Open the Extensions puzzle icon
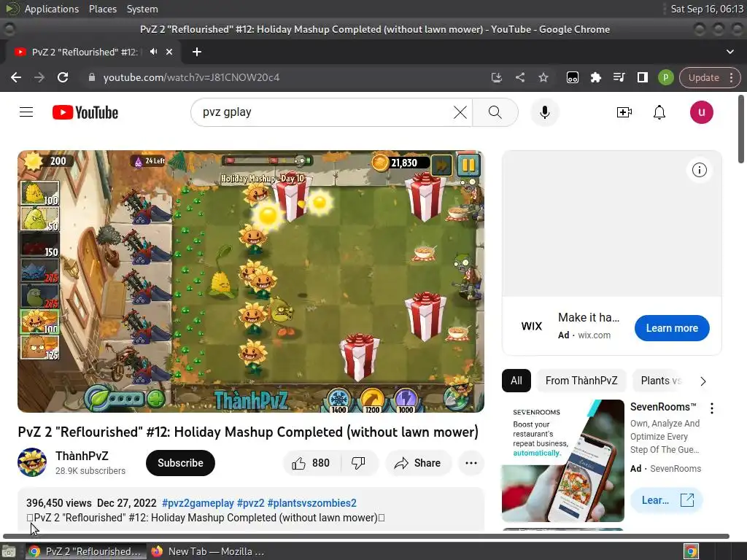 pyautogui.click(x=595, y=77)
